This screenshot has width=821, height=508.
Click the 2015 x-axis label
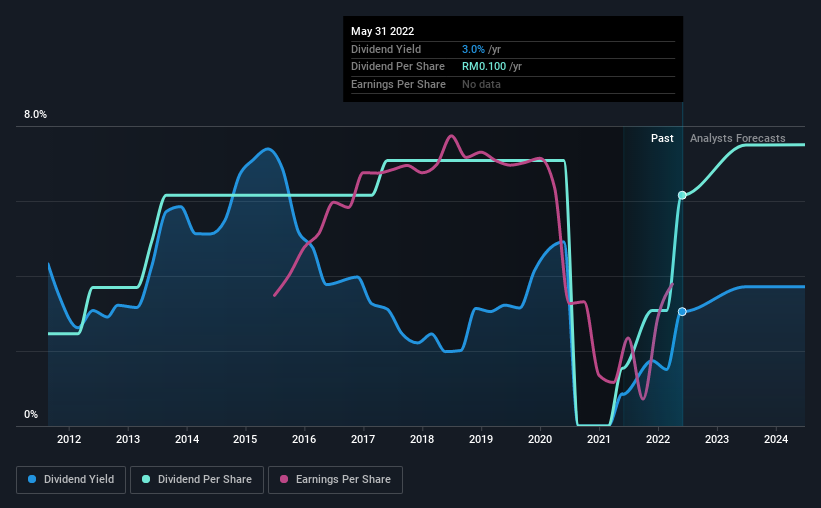(x=245, y=439)
